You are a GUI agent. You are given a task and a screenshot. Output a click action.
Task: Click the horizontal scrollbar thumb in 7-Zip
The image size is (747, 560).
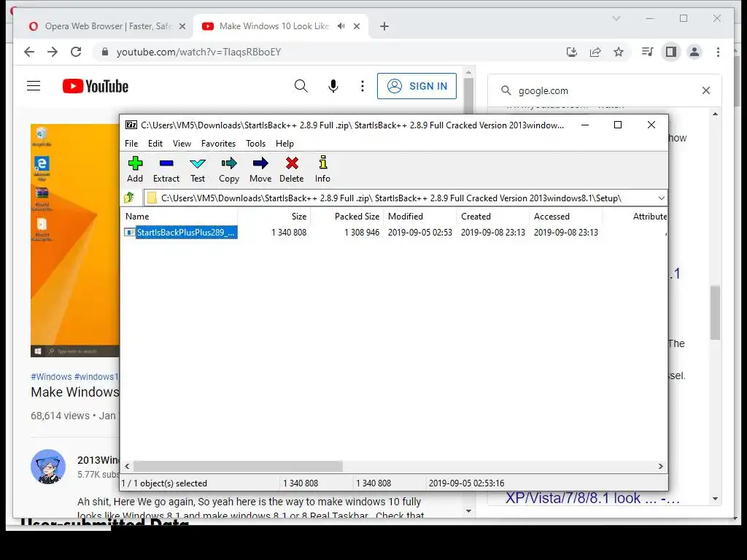238,466
